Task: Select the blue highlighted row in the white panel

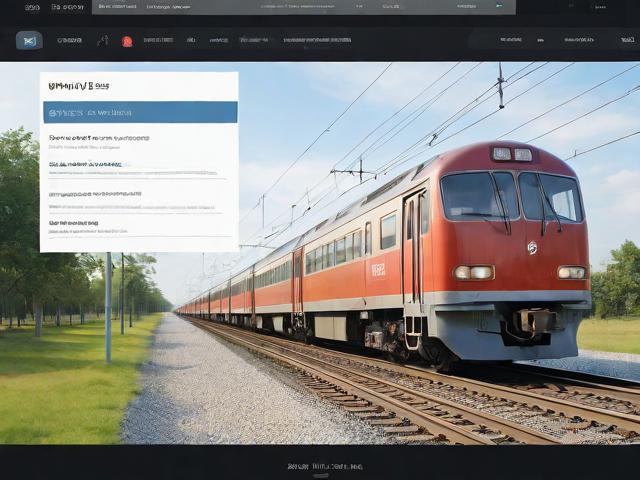Action: [139, 112]
